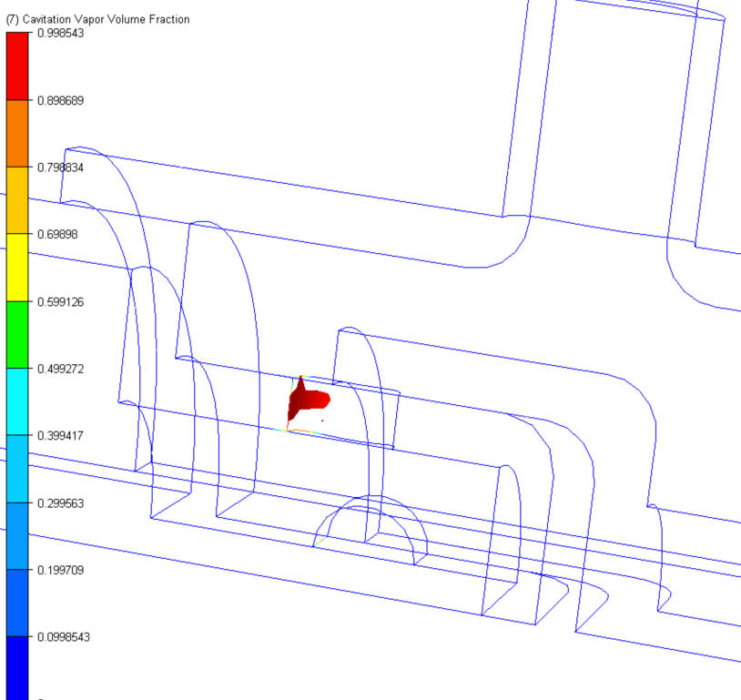Click the 0.199709 legend value
Viewport: 741px width, 700px height.
[x=60, y=570]
